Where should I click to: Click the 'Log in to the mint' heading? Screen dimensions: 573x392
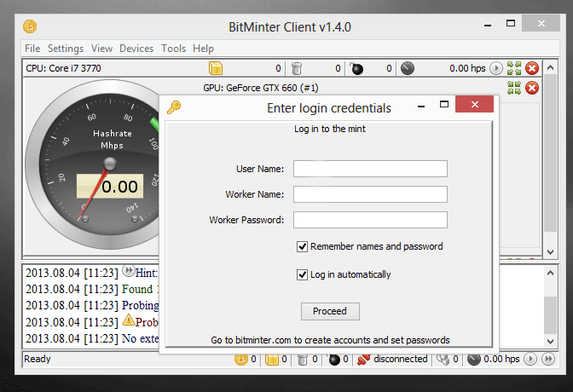330,129
